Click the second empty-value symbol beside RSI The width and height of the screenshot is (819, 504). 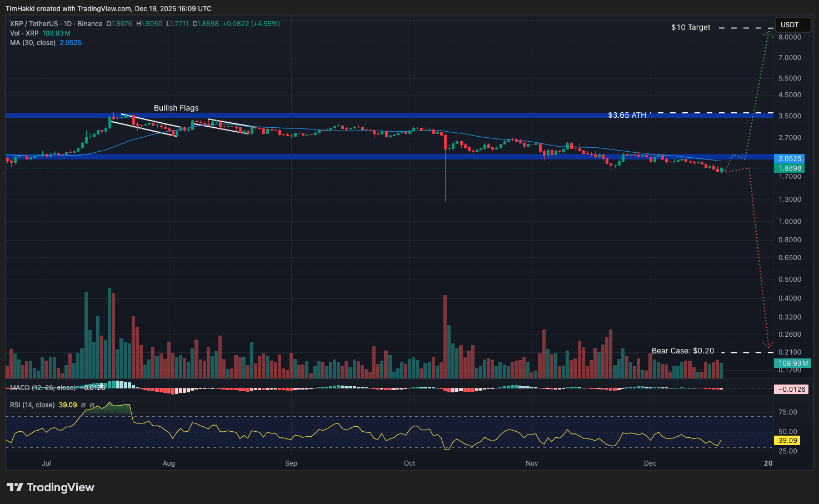click(92, 405)
